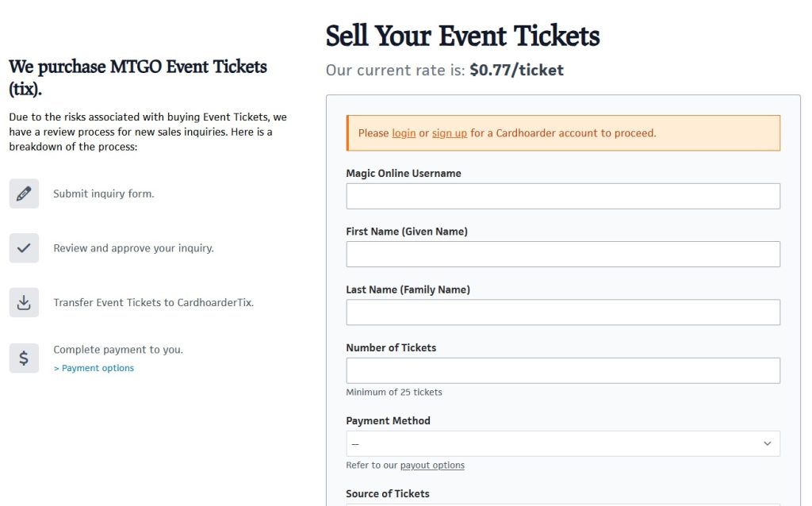Click the $0.77/ticket rate text

click(516, 70)
